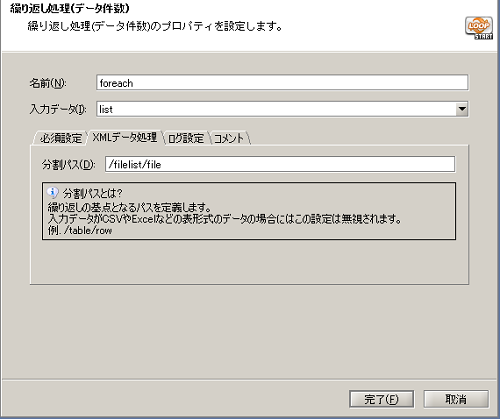Viewport: 500px width, 419px height.
Task: Focus the 名前 text field containing foreach
Action: click(282, 83)
